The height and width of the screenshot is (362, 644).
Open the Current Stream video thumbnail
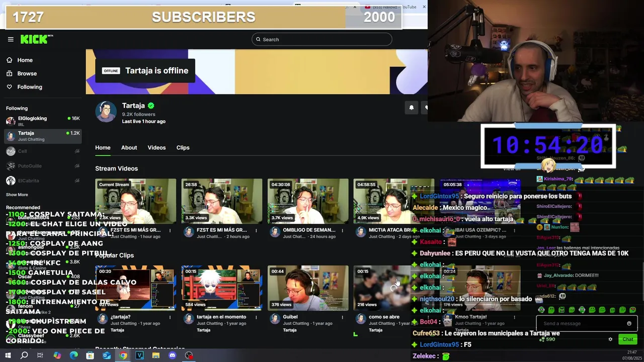tap(136, 201)
